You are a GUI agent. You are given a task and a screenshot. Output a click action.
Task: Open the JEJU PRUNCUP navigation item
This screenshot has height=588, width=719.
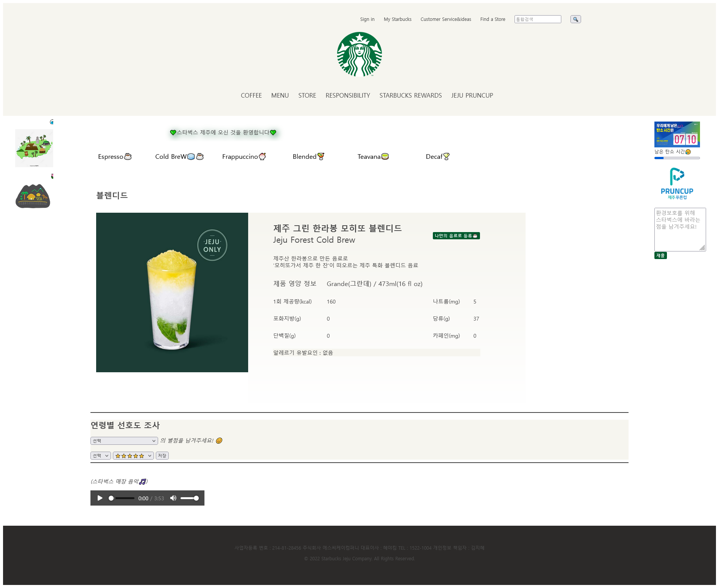pos(472,95)
